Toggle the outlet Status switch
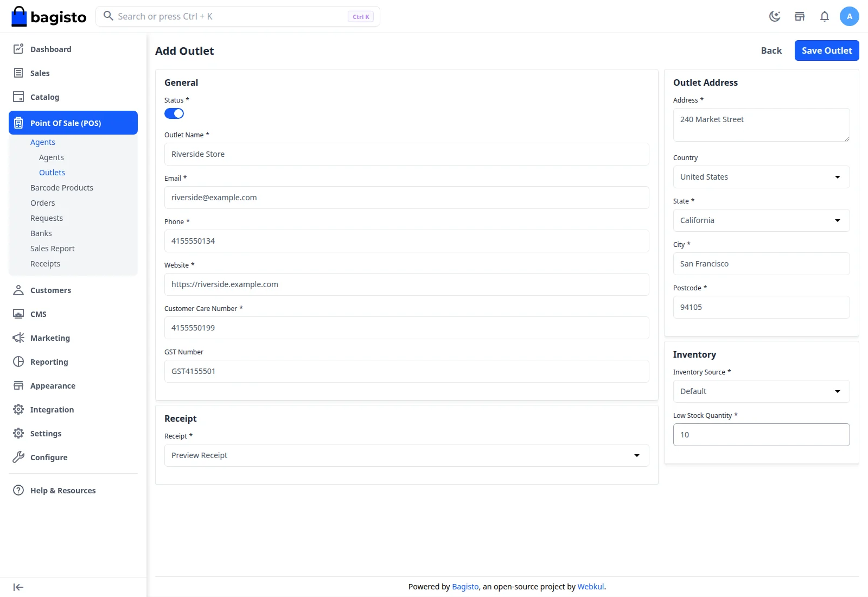 (x=174, y=113)
